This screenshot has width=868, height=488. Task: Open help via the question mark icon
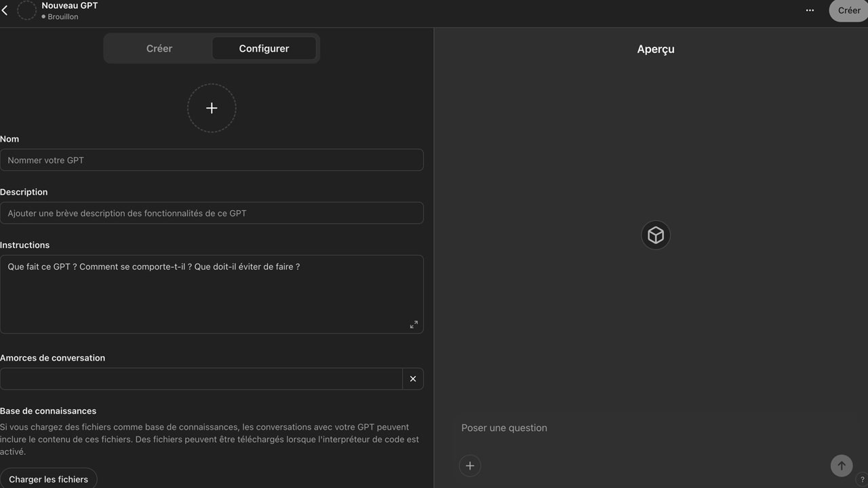pyautogui.click(x=862, y=480)
